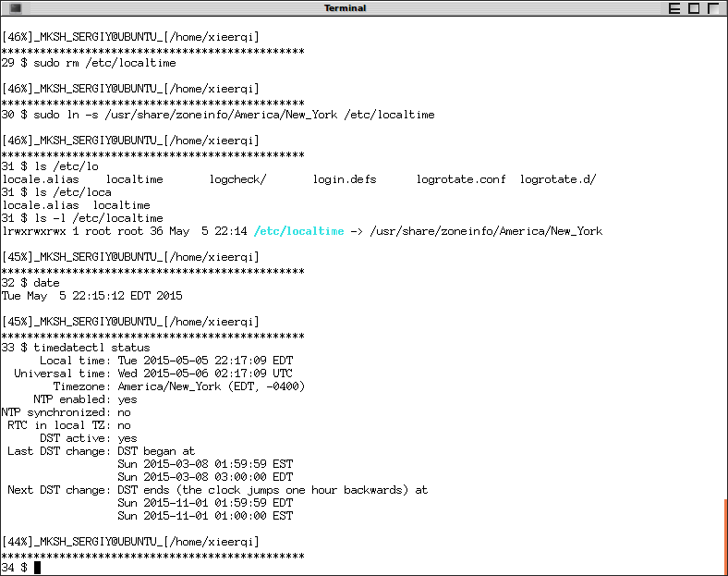Click the 'timedatectl status' command line
The height and width of the screenshot is (576, 728).
pos(76,348)
